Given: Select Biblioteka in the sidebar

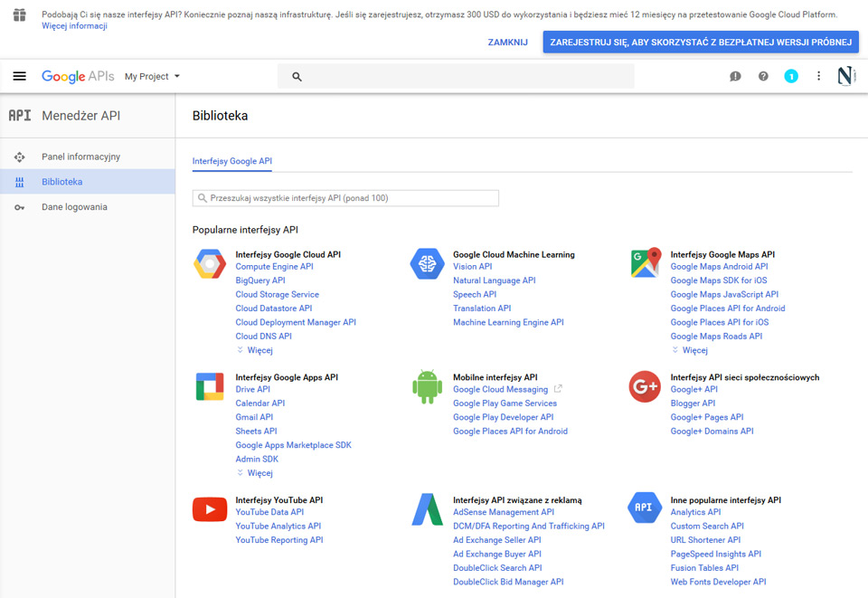Looking at the screenshot, I should pos(88,182).
